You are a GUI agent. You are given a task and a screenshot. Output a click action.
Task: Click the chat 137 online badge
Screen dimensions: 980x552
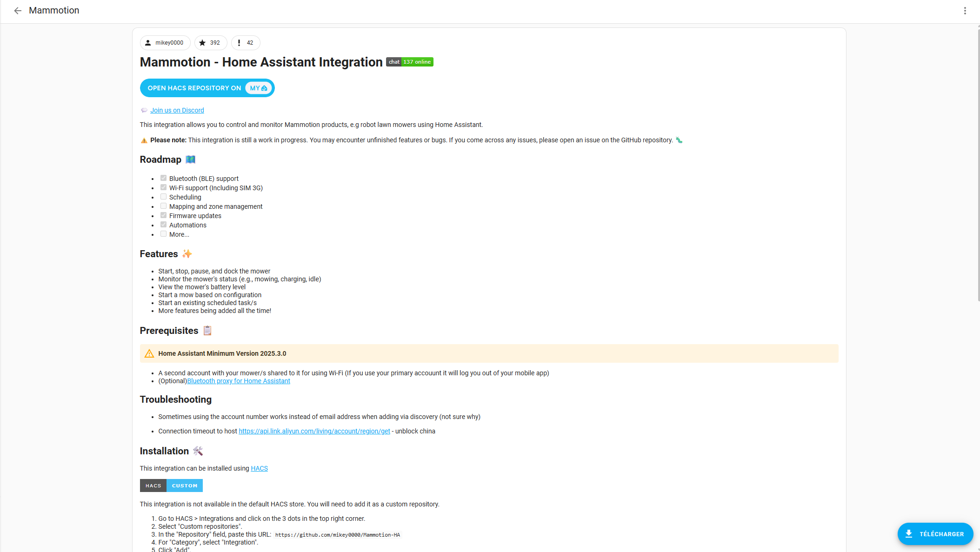pos(409,61)
